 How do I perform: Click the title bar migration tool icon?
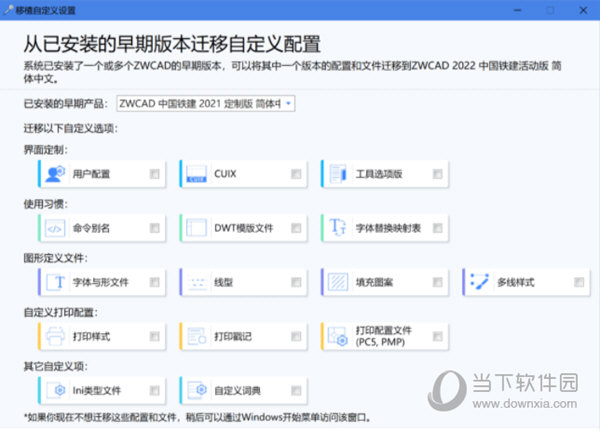pyautogui.click(x=8, y=10)
